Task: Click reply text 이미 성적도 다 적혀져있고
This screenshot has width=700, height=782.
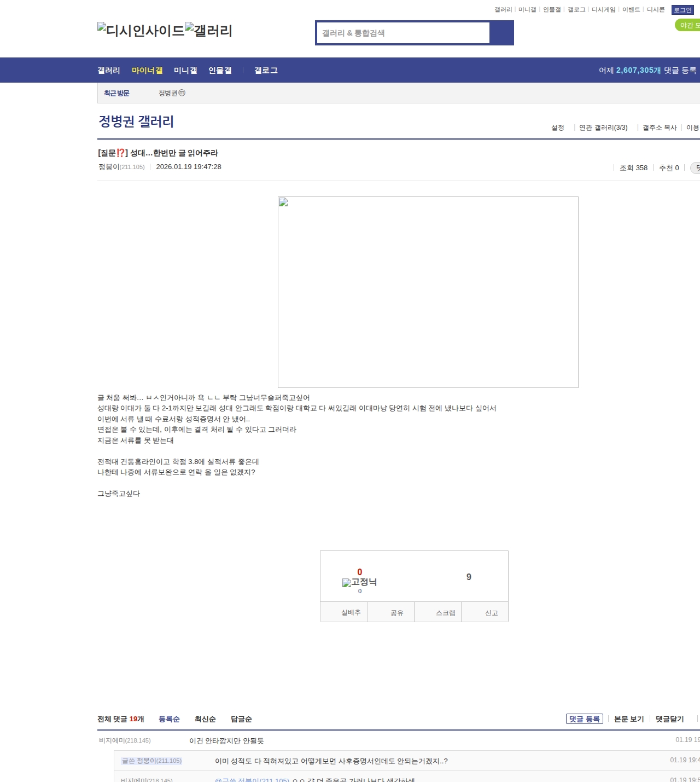Action: [x=331, y=761]
